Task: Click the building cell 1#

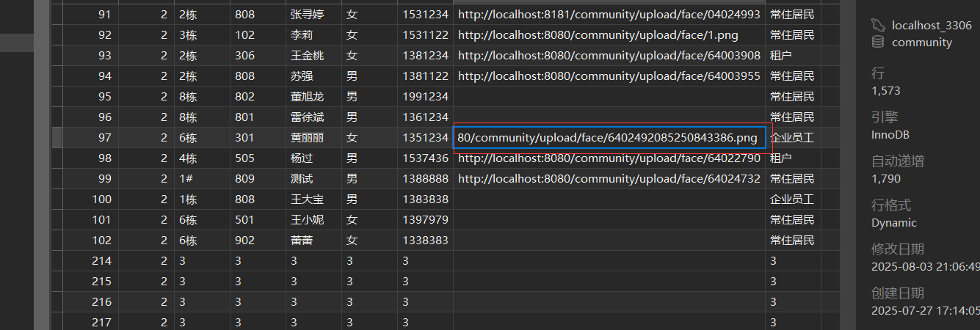Action: [x=202, y=179]
